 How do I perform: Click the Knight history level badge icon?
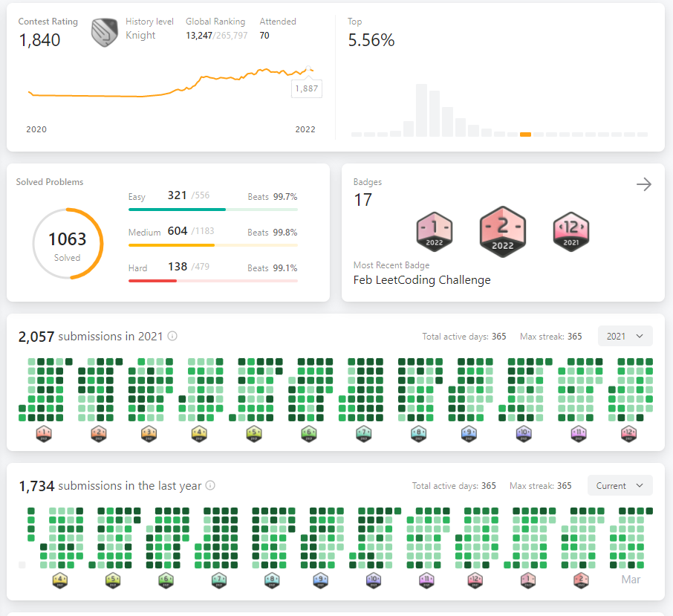point(104,33)
